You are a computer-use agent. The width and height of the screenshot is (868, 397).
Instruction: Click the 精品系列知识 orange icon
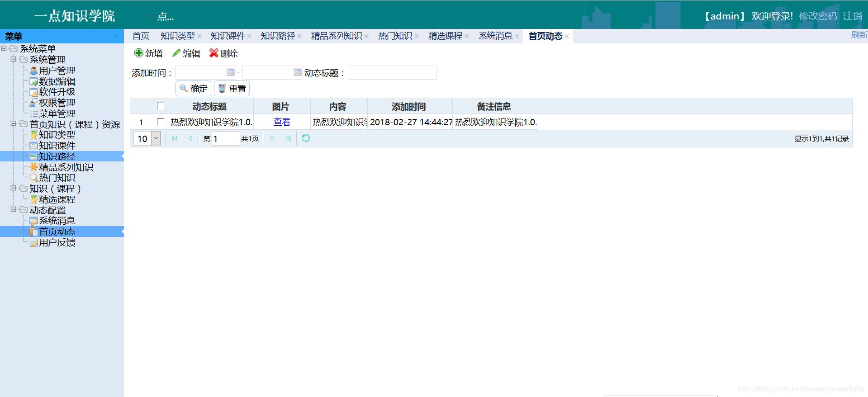point(33,167)
